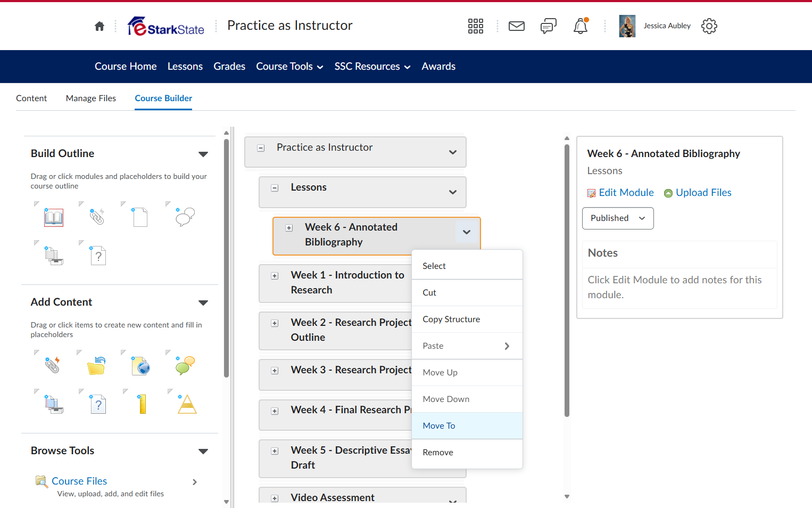Open the subscription alerts chat icon

549,26
